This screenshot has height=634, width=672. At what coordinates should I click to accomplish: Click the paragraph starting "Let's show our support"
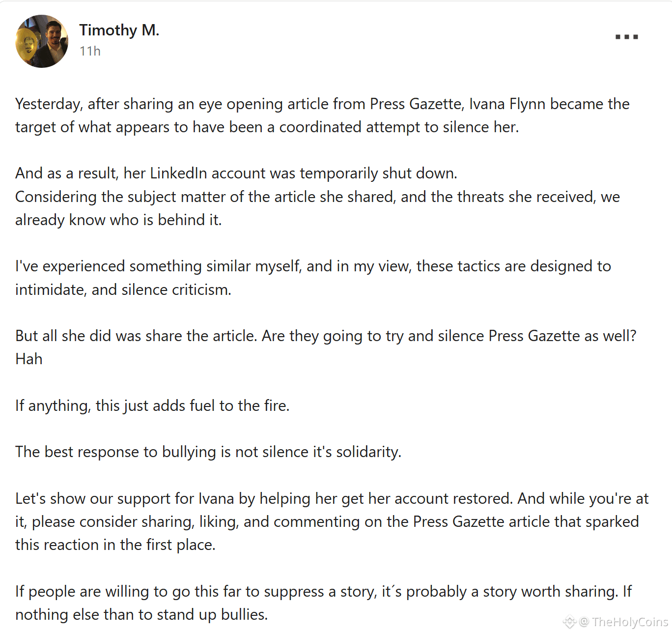pos(332,521)
